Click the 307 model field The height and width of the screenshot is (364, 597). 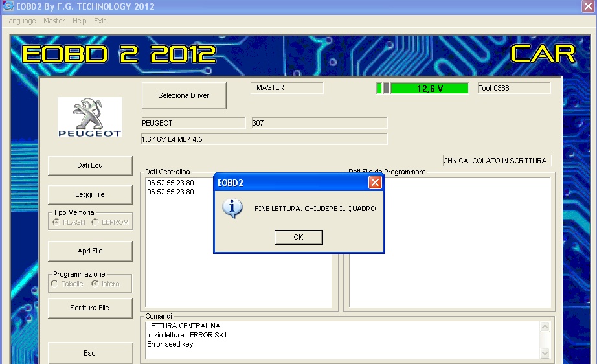[x=319, y=123]
